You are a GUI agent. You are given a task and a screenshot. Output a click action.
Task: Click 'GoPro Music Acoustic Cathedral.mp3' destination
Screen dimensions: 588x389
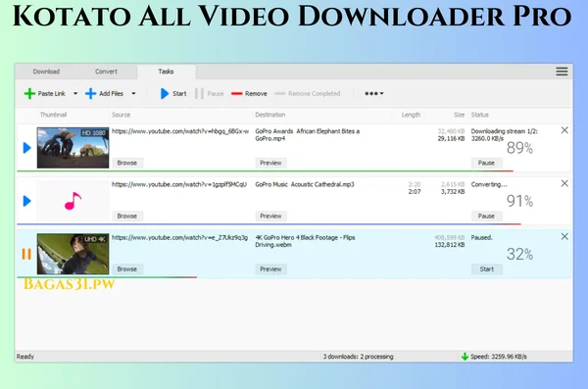point(305,184)
